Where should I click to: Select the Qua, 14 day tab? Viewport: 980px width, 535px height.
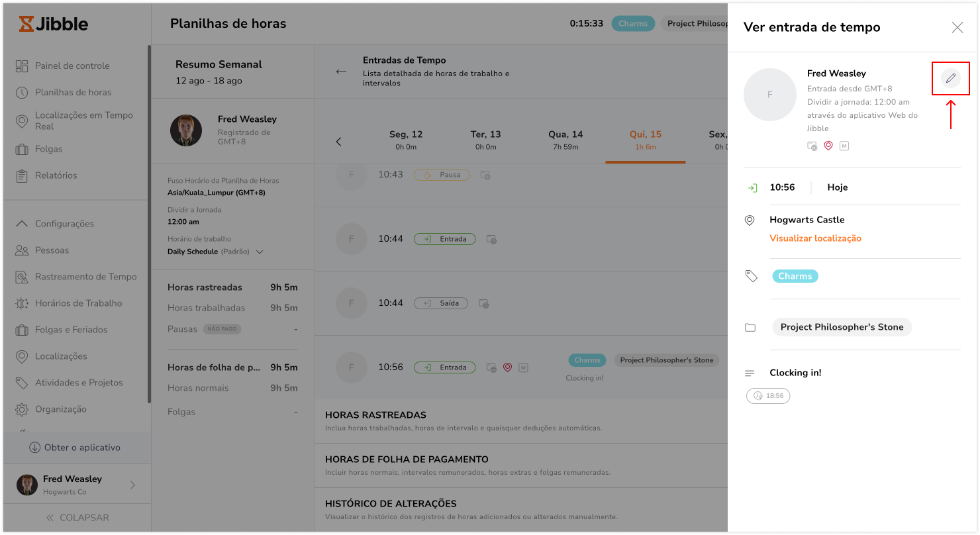click(565, 139)
